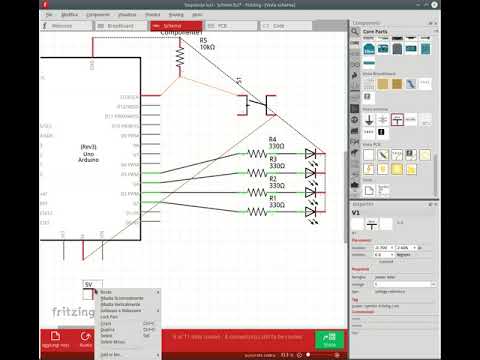480x360 pixels.
Task: Select the fifth teal board part in the top row
Action: 425,49
